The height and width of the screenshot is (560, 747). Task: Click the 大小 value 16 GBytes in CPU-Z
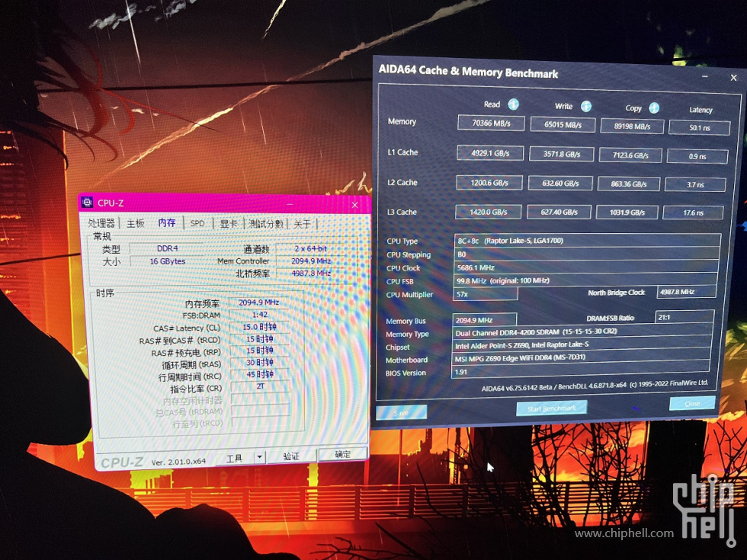(x=167, y=261)
